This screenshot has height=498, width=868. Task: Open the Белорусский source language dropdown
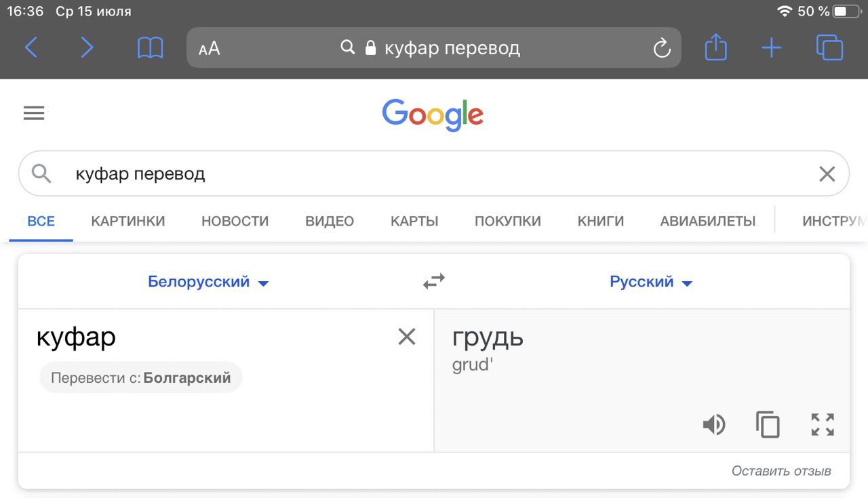(208, 282)
